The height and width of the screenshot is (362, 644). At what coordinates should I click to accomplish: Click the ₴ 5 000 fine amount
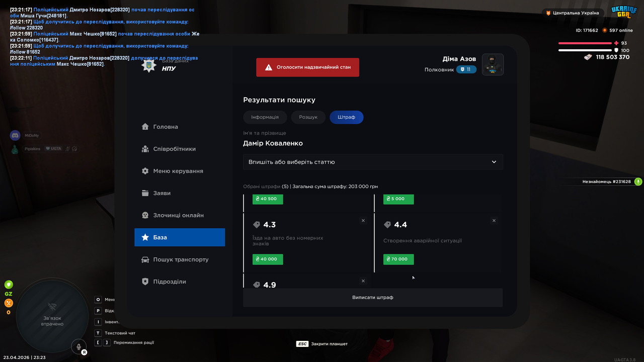[398, 199]
